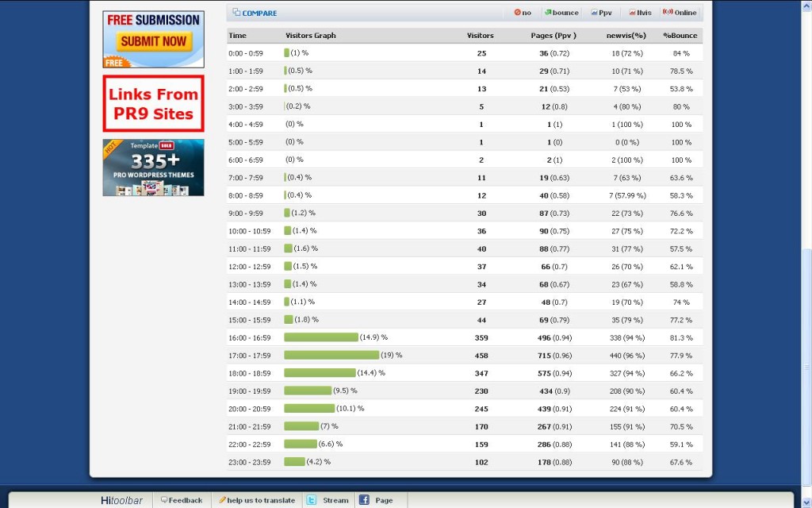Select the 16:00 - 16:59 time cell
The width and height of the screenshot is (812, 508).
tap(249, 337)
